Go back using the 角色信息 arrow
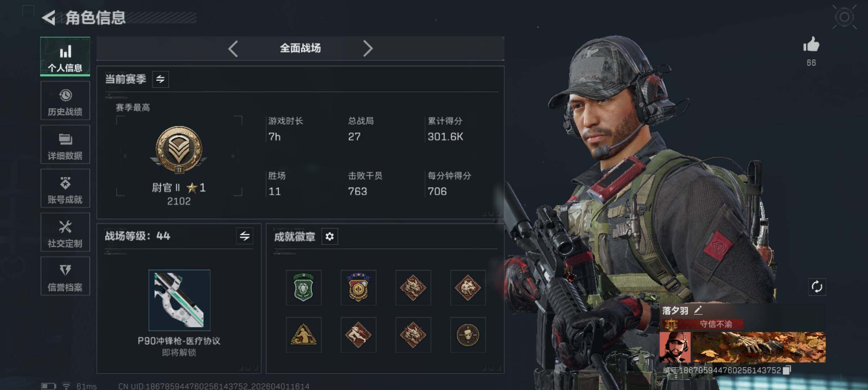The image size is (868, 390). tap(49, 17)
